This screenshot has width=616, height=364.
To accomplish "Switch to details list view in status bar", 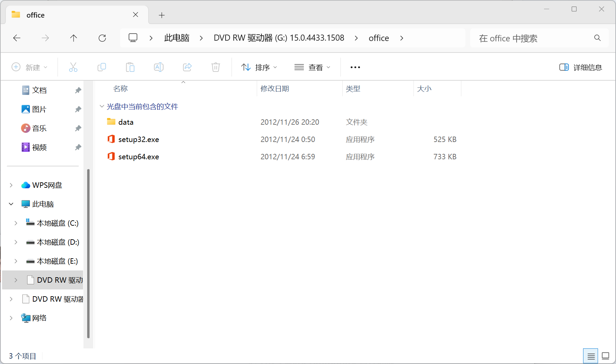I will tap(591, 356).
